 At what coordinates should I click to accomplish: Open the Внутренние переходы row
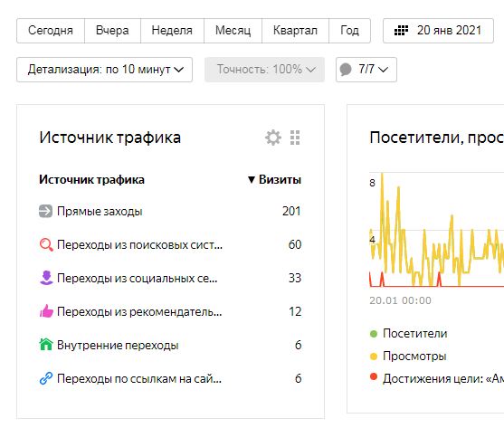pos(170,345)
